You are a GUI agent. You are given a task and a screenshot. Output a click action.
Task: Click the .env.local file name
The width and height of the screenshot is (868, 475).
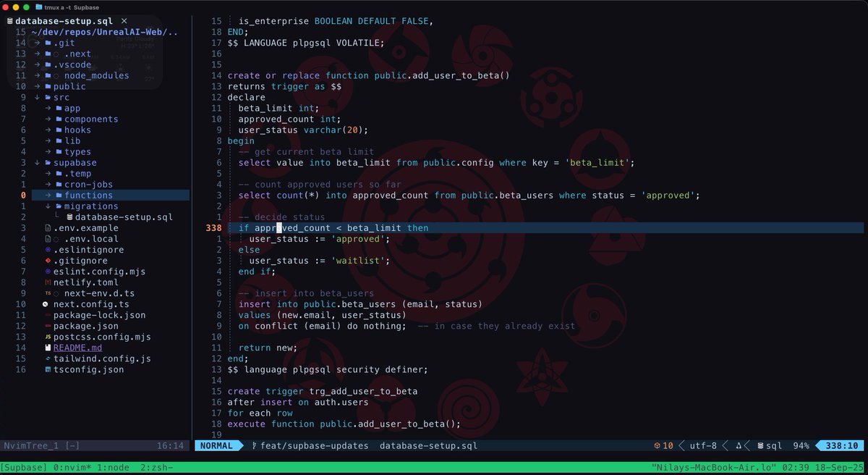91,238
